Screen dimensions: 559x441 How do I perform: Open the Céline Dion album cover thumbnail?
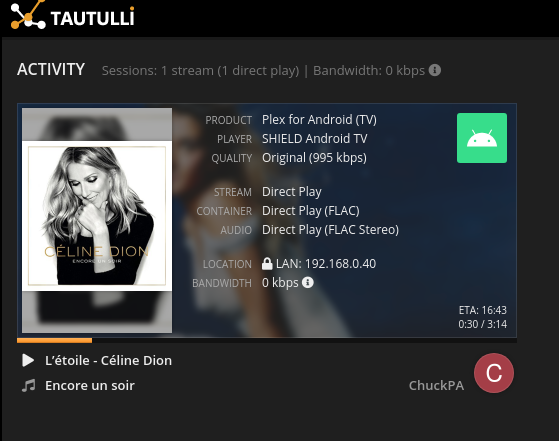[x=97, y=220]
